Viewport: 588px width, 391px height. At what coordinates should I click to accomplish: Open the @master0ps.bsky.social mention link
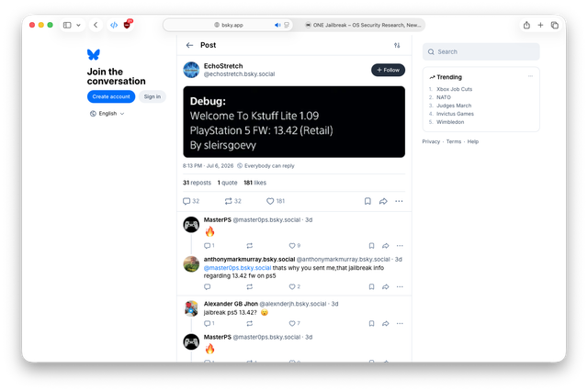click(x=237, y=268)
